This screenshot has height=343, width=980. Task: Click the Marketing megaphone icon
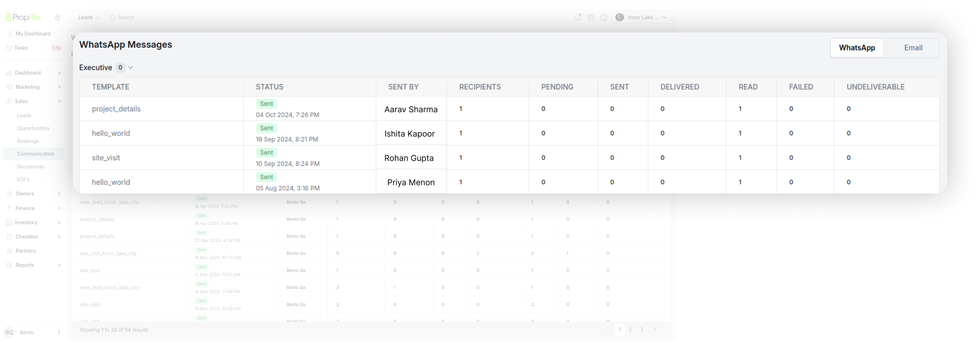click(9, 87)
